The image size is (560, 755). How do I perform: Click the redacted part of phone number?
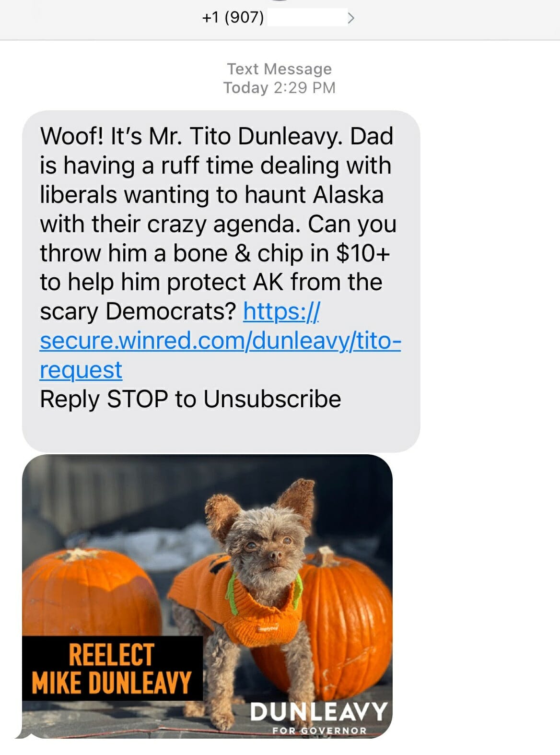click(306, 18)
